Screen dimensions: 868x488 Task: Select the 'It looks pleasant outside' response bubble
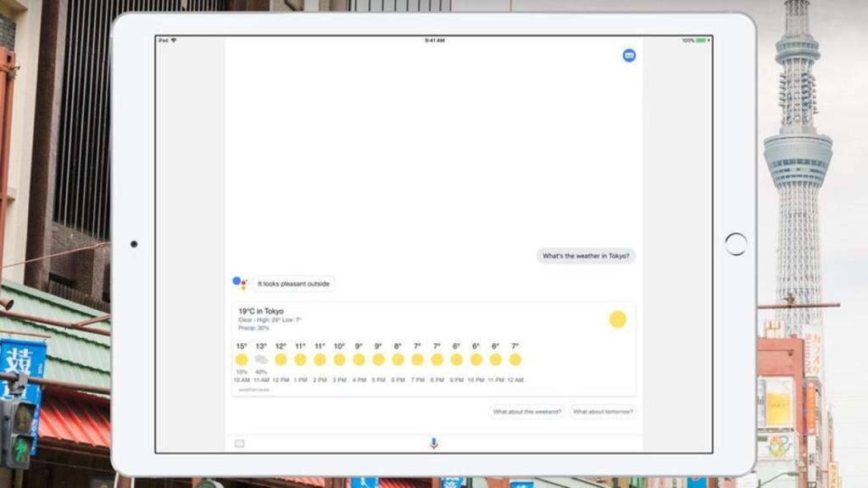point(295,284)
